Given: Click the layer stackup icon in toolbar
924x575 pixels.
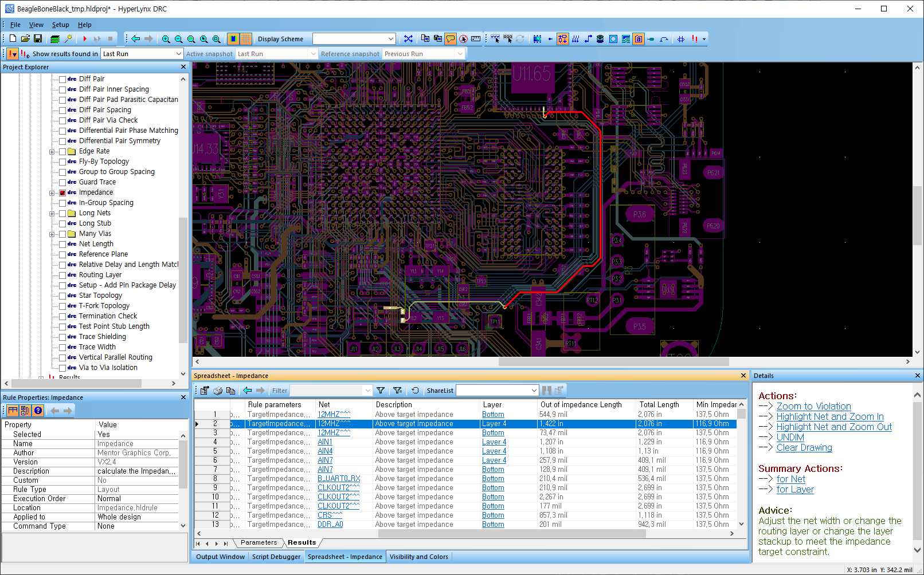Looking at the screenshot, I should [55, 39].
